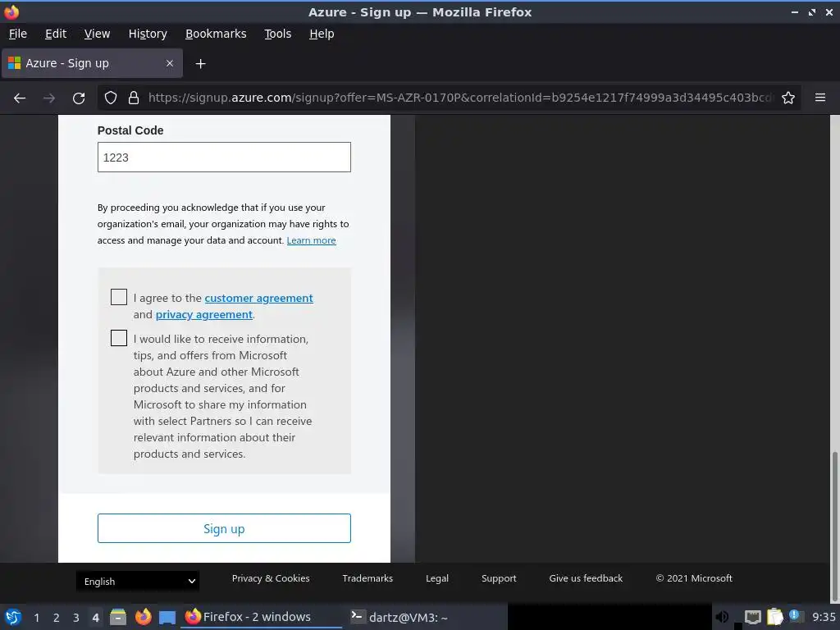This screenshot has width=840, height=630.
Task: Switch to workspace 2
Action: click(x=57, y=618)
